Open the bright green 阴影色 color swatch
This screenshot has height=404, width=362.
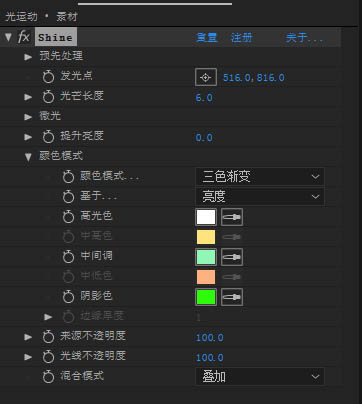tap(206, 297)
